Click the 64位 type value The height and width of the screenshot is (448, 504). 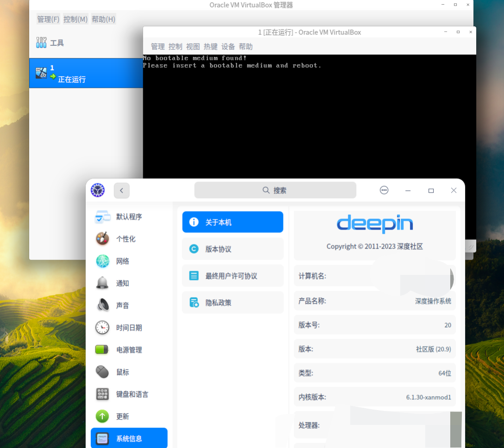445,373
